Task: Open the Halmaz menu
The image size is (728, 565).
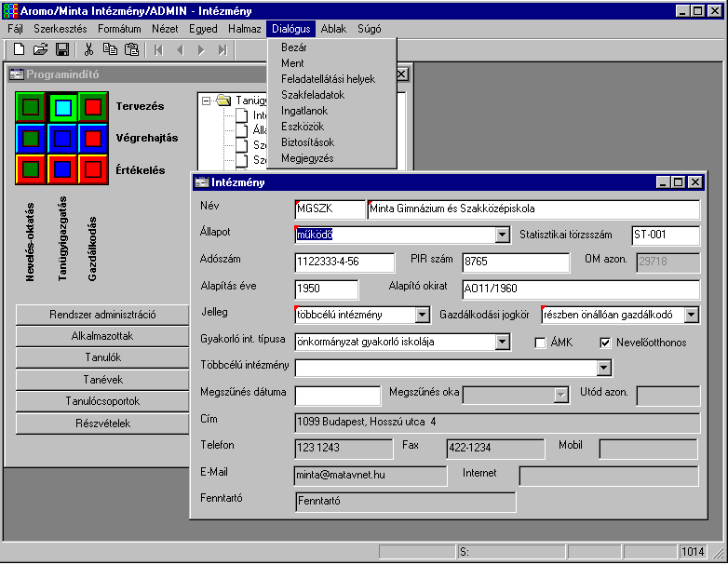Action: [244, 29]
